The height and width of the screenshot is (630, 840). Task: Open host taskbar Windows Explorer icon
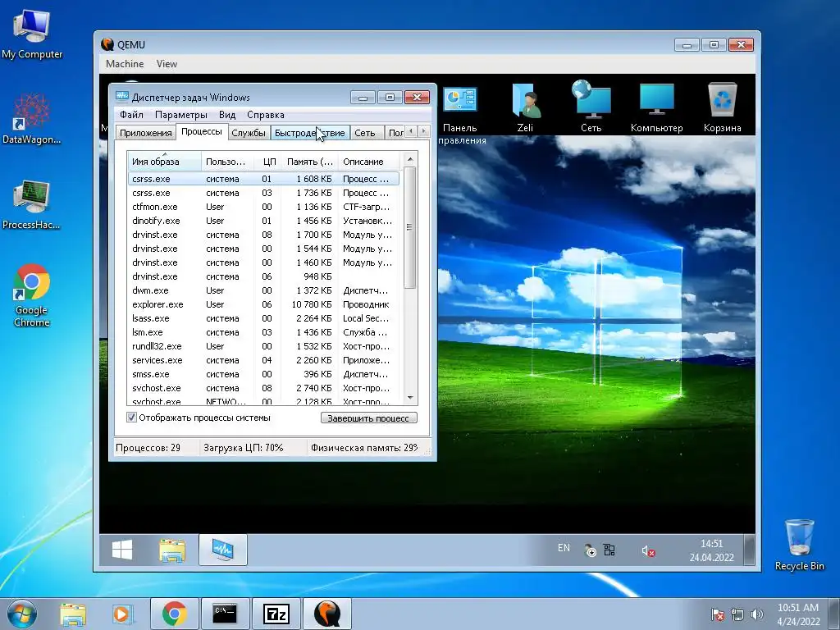pos(73,614)
